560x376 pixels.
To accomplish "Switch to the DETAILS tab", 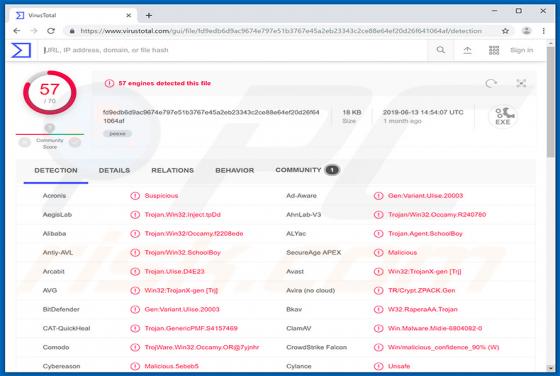I will (114, 171).
